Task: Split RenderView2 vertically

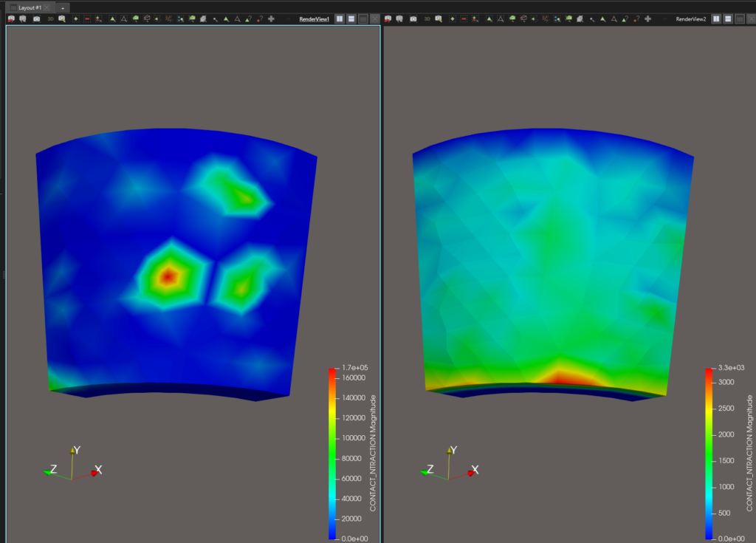Action: (728, 18)
